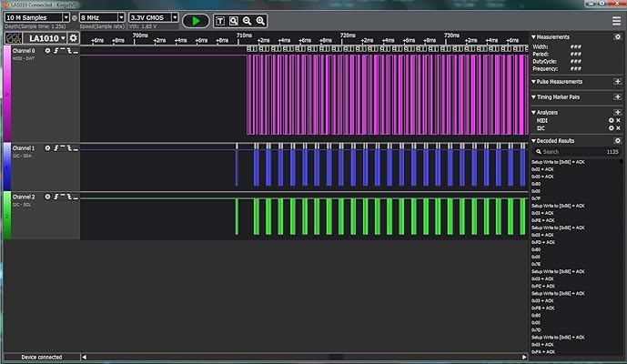Set low level trigger on Channel 0

click(75, 50)
